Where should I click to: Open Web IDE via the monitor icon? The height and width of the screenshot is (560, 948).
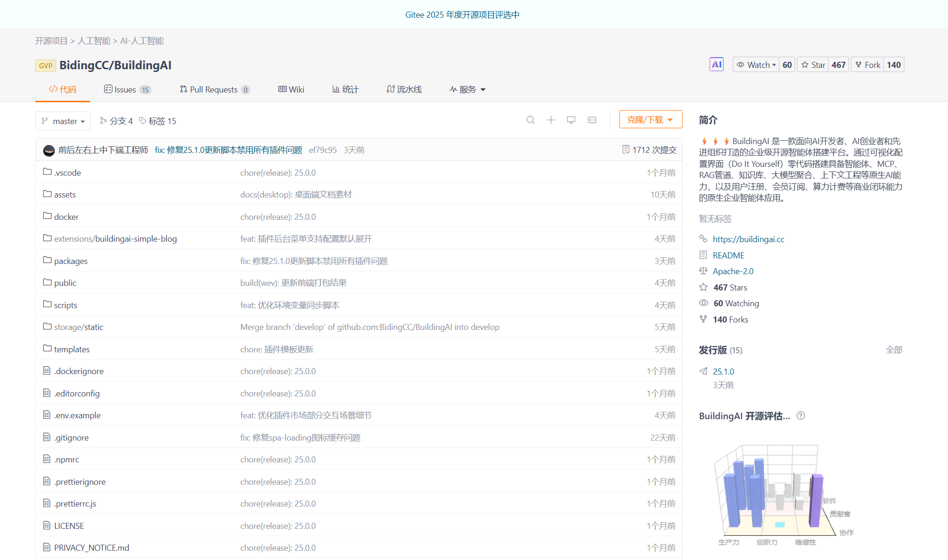[x=571, y=120]
